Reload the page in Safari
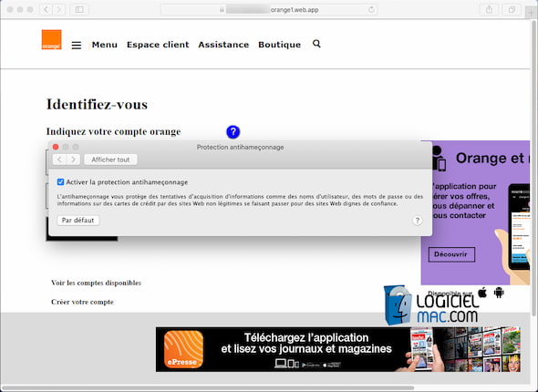538x392 pixels. click(371, 10)
